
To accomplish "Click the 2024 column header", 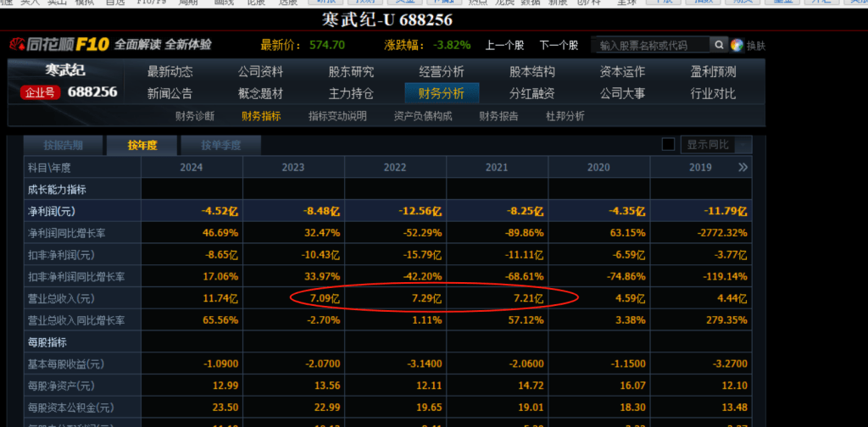I will point(192,167).
